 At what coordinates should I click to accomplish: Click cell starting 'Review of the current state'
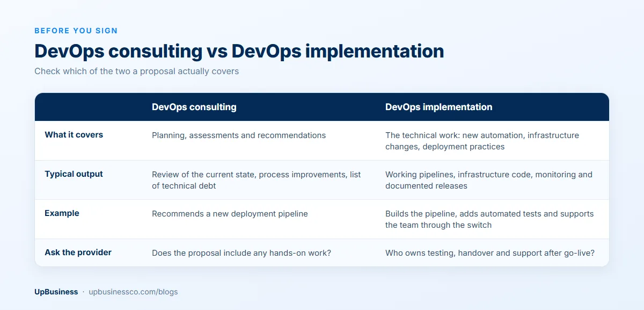click(x=257, y=180)
